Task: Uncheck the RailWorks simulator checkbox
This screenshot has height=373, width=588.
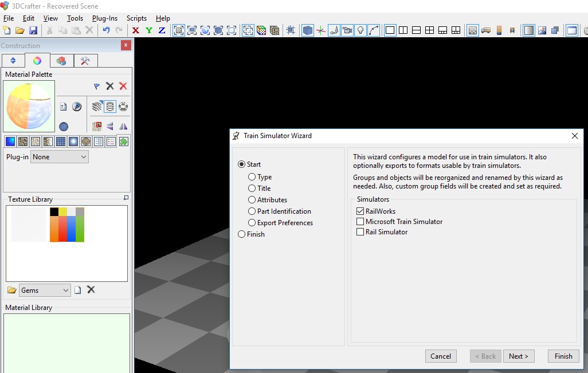Action: pos(360,211)
